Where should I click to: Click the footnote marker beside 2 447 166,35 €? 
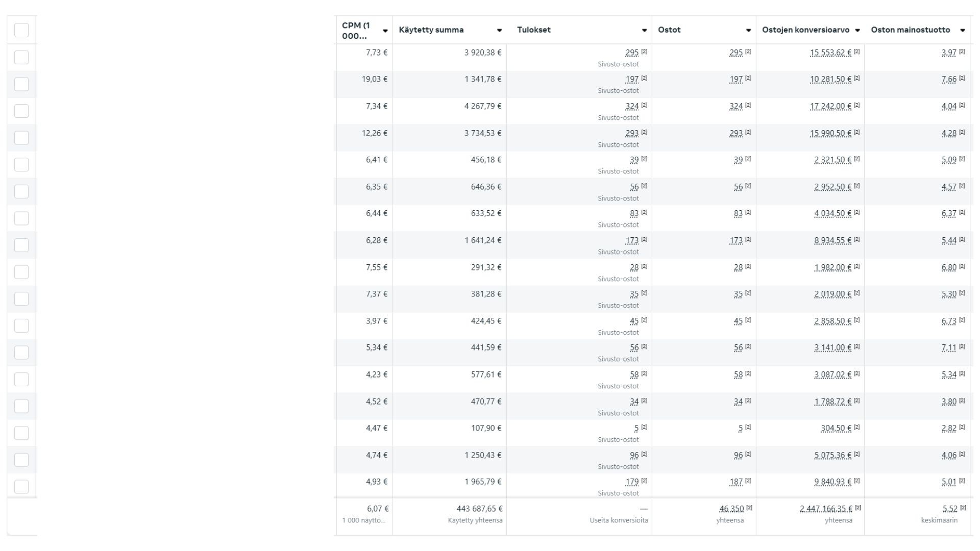[x=858, y=508]
